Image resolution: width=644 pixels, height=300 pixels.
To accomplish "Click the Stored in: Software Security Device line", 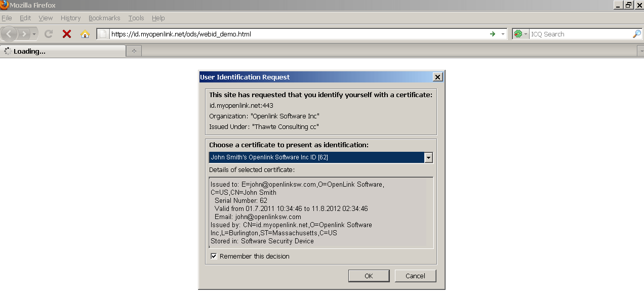I will 262,241.
